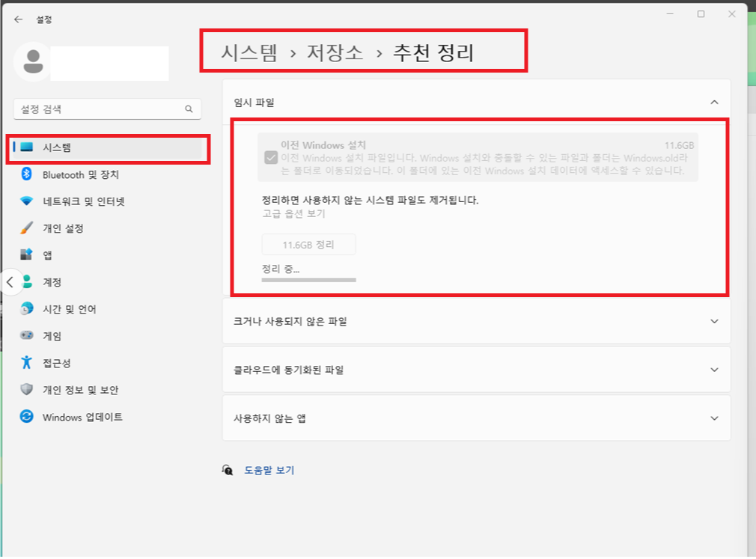
Task: Click the search magnifier icon
Action: (x=189, y=109)
